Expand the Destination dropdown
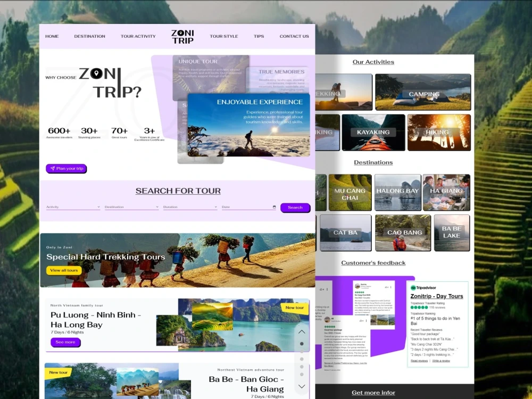 pos(131,207)
